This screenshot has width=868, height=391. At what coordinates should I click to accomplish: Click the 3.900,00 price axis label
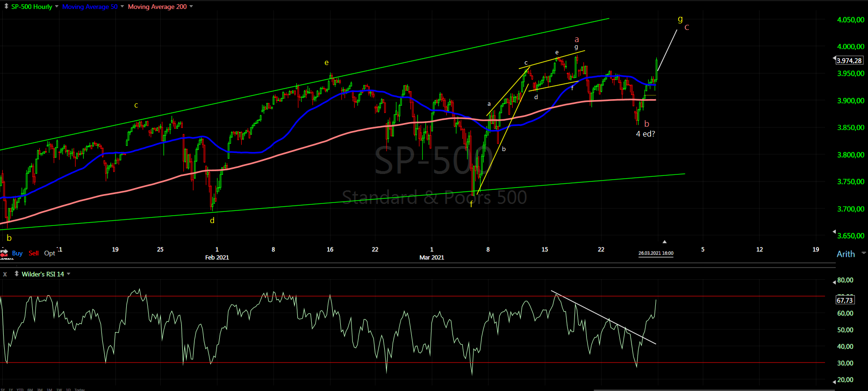click(x=851, y=101)
